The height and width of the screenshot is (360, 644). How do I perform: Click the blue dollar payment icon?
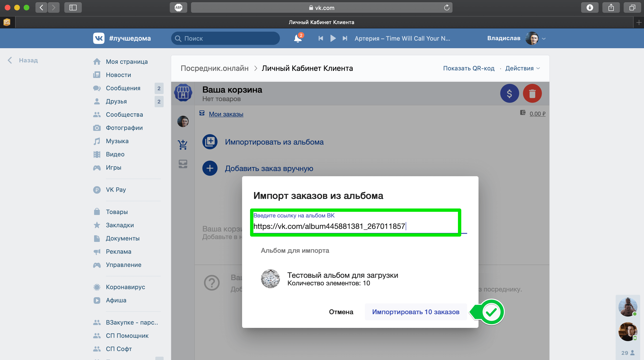point(509,94)
